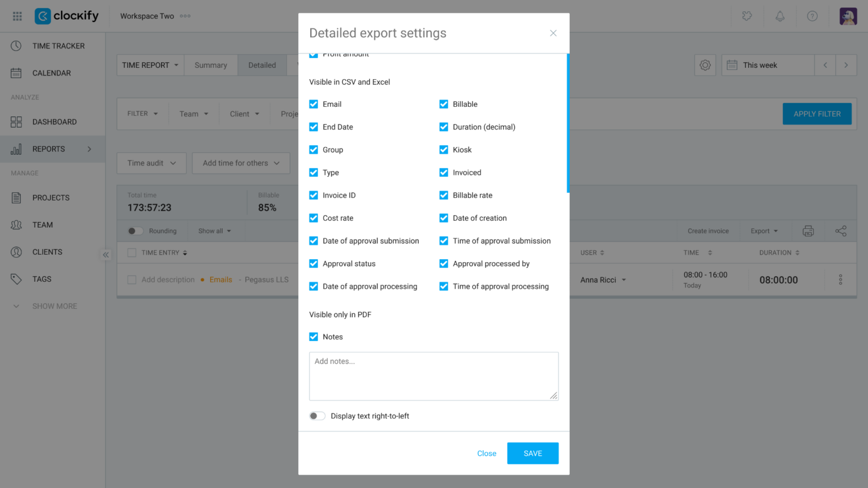This screenshot has width=868, height=488.
Task: Click the print report icon
Action: (809, 231)
